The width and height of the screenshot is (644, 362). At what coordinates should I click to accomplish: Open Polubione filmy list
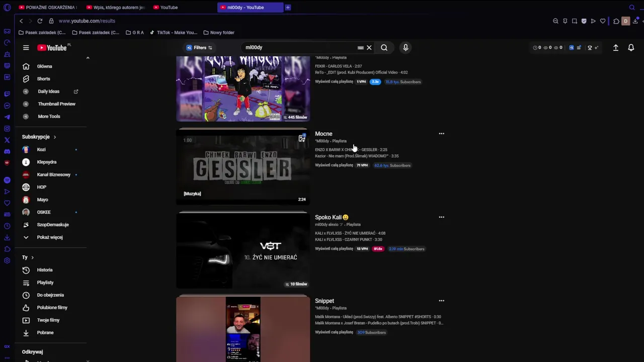click(x=52, y=308)
